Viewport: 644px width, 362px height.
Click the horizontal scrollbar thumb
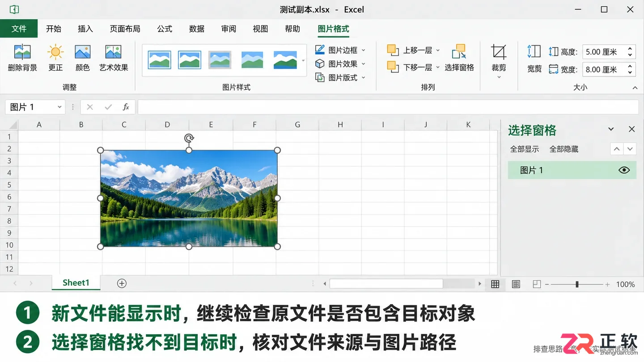(x=386, y=284)
